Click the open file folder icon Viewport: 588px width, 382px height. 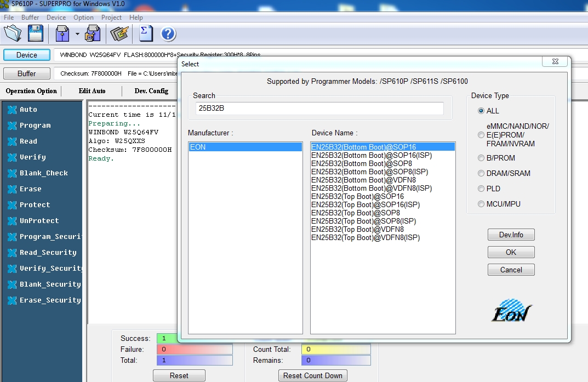(13, 33)
